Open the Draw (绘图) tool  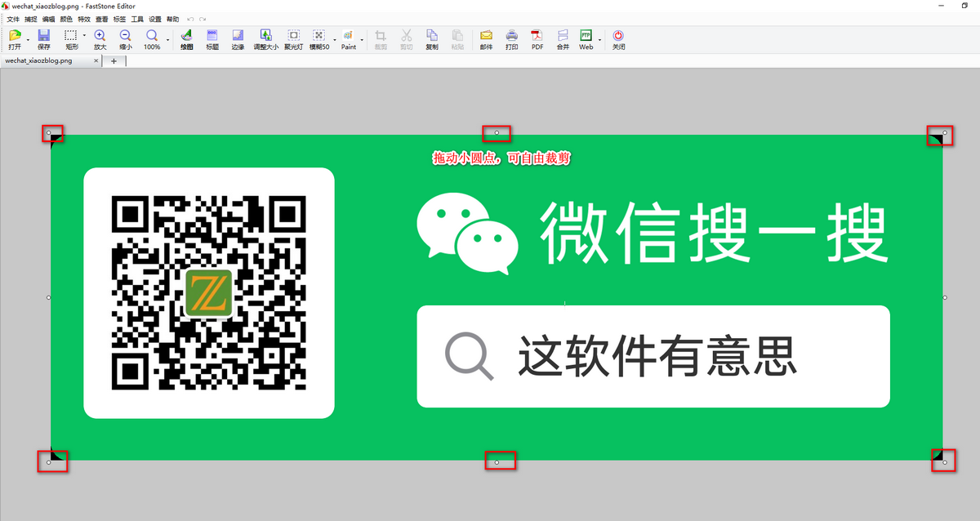coord(186,38)
